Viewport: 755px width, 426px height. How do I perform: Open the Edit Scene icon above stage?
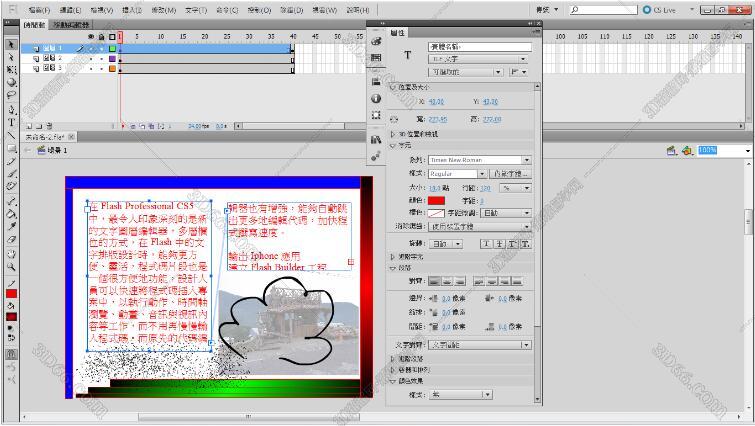[671, 151]
